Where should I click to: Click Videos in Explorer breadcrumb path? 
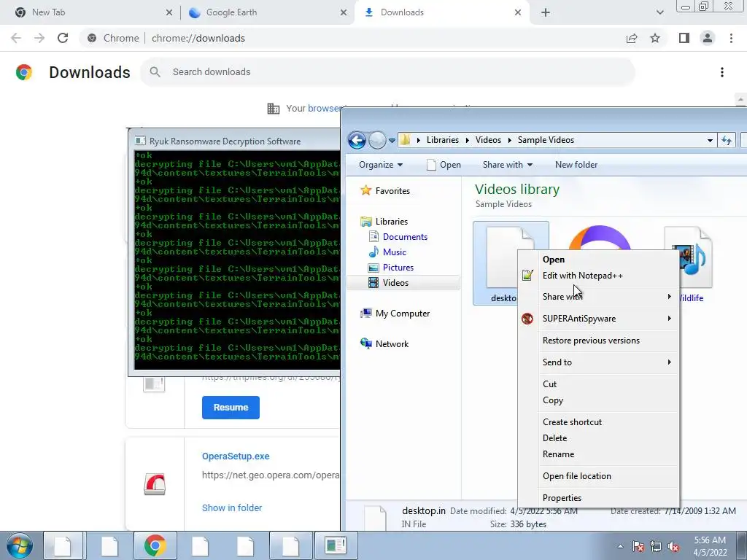point(488,140)
